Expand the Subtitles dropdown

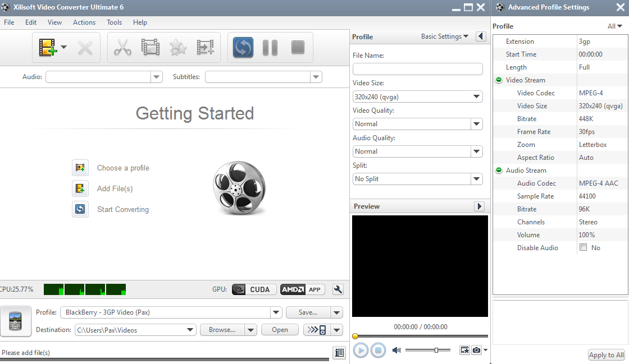(316, 77)
